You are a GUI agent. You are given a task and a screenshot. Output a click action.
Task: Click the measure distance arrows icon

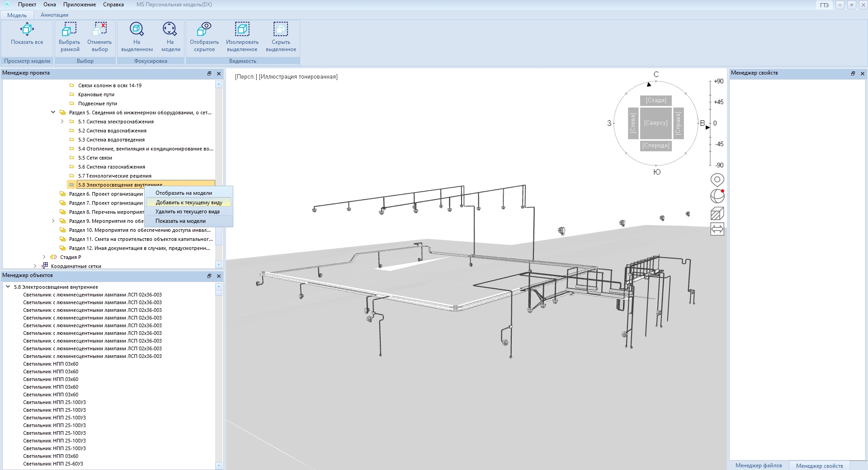pyautogui.click(x=717, y=229)
